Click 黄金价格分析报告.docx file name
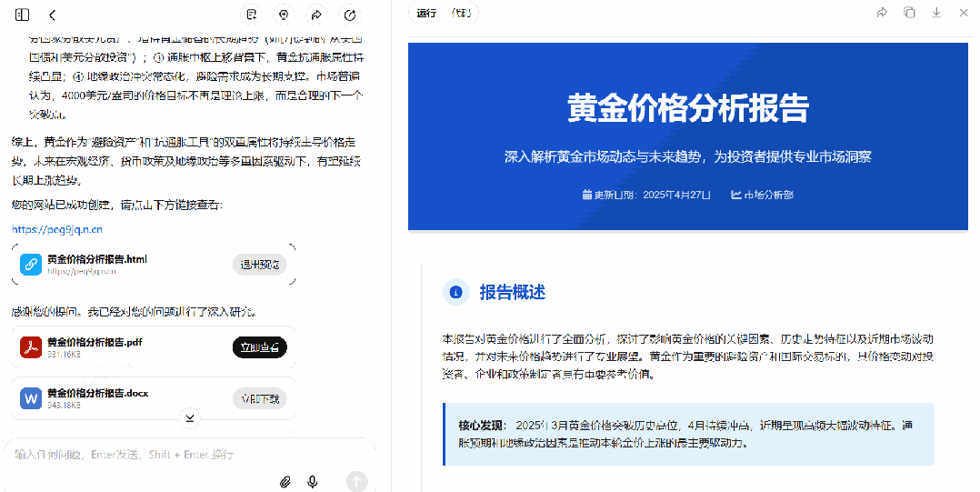Image resolution: width=980 pixels, height=492 pixels. [x=97, y=393]
